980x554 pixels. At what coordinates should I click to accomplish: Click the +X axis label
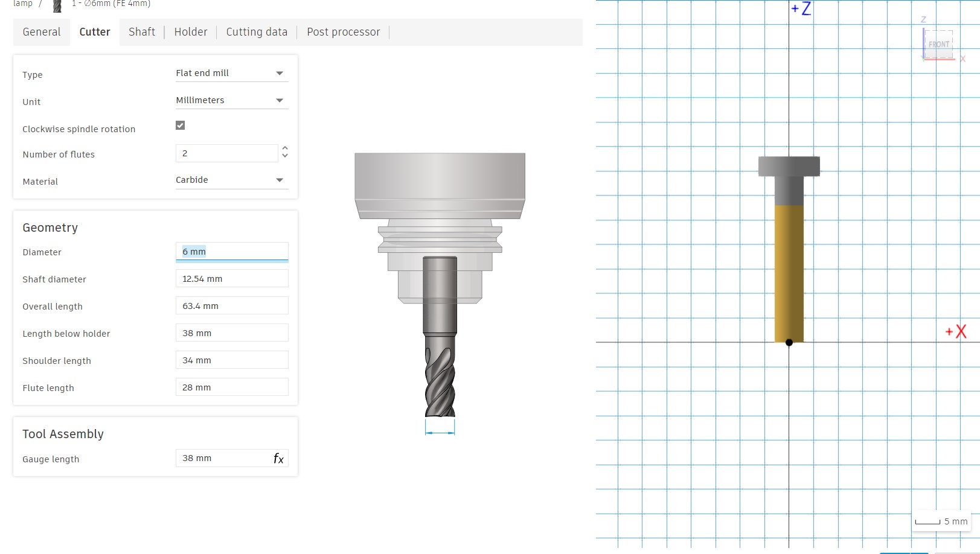tap(956, 331)
